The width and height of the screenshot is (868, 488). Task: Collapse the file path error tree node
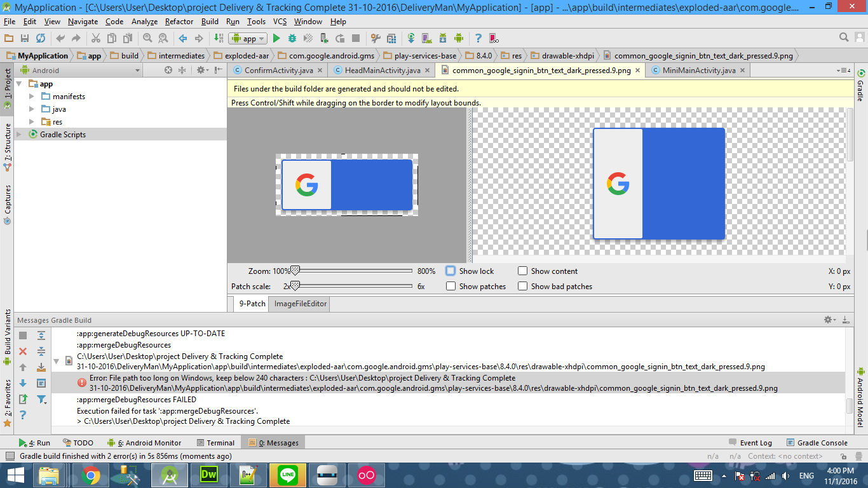point(56,361)
